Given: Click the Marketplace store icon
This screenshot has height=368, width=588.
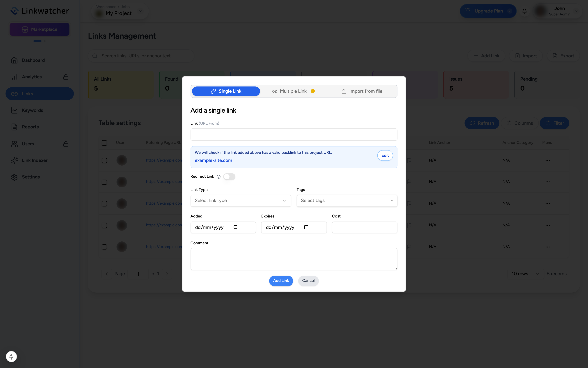Looking at the screenshot, I should 25,29.
